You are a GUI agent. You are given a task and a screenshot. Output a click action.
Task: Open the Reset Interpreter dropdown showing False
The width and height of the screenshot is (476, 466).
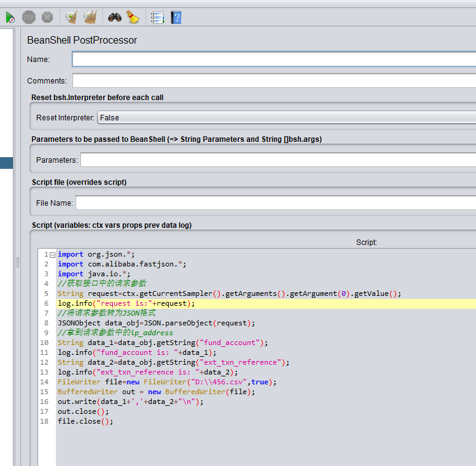[x=286, y=117]
